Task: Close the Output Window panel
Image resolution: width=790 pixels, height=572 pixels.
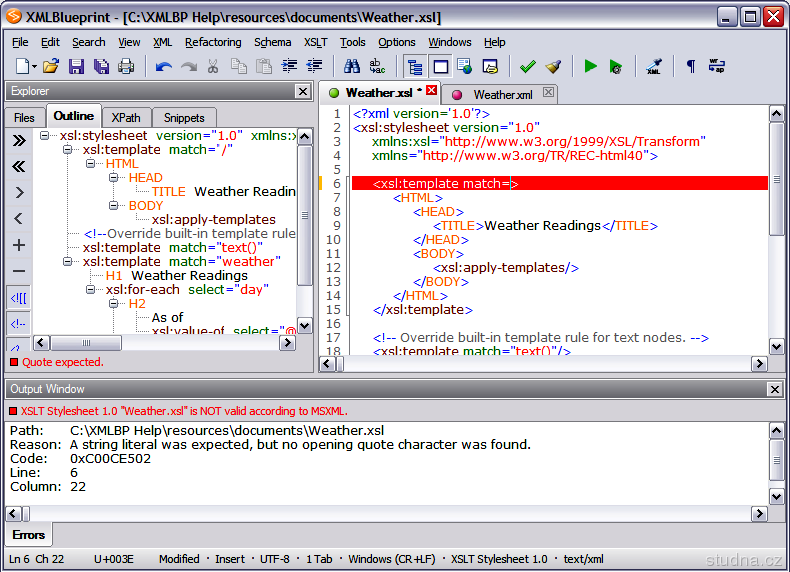Action: click(x=774, y=389)
